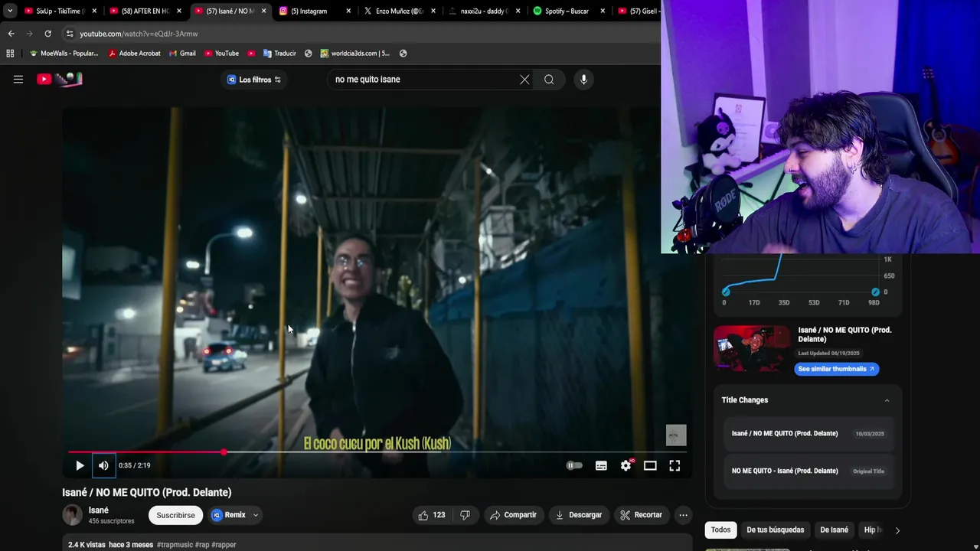Image resolution: width=980 pixels, height=551 pixels.
Task: Go forward in browser history
Action: click(x=29, y=34)
